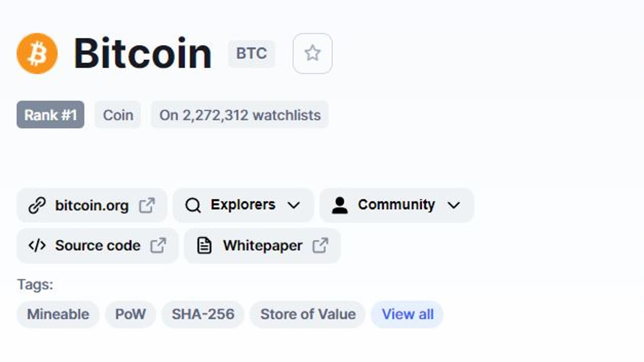Click the orange Bitcoin logo icon

(37, 53)
